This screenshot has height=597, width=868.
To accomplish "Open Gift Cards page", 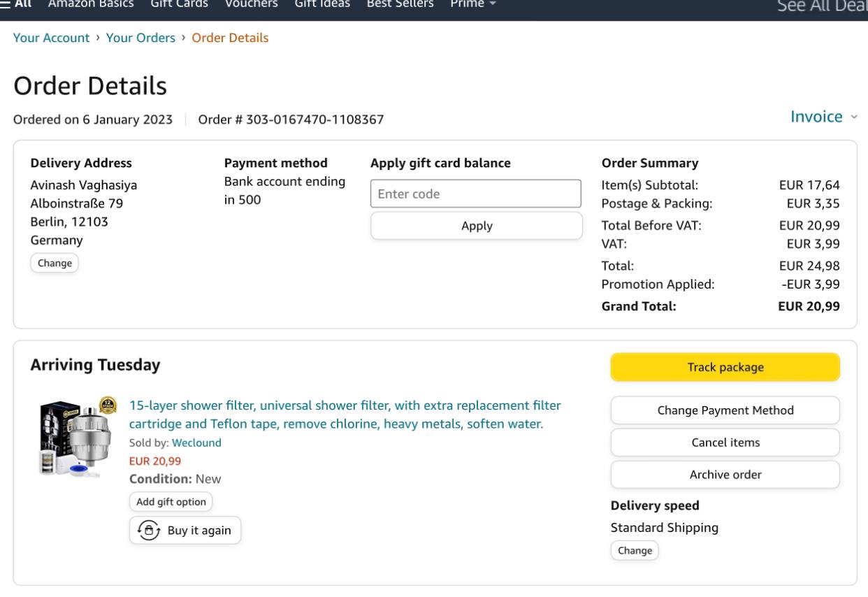I will click(x=180, y=4).
